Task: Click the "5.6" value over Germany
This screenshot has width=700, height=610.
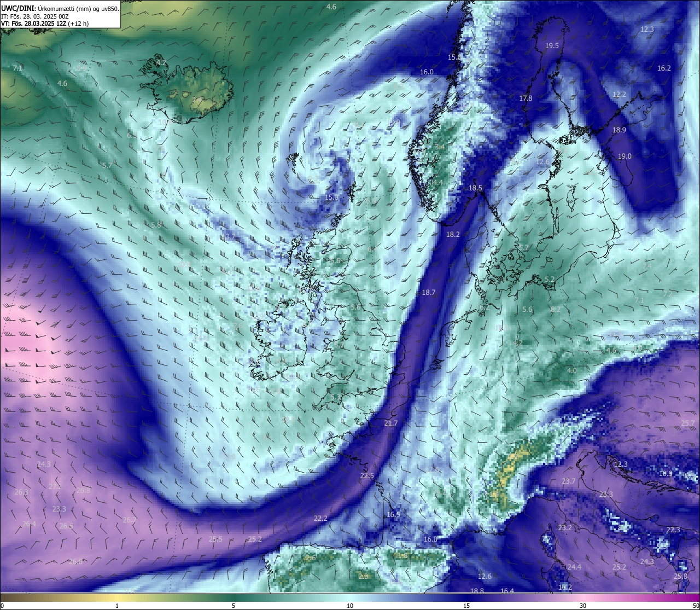Action: click(527, 309)
